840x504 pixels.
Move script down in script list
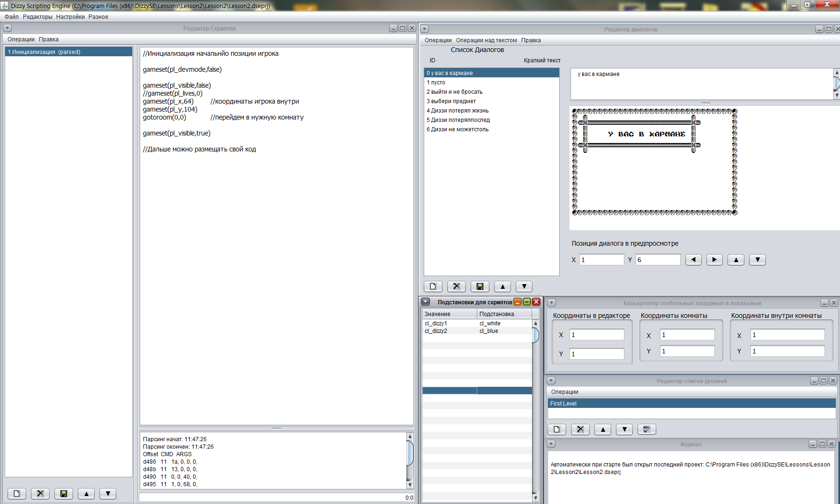pyautogui.click(x=108, y=494)
